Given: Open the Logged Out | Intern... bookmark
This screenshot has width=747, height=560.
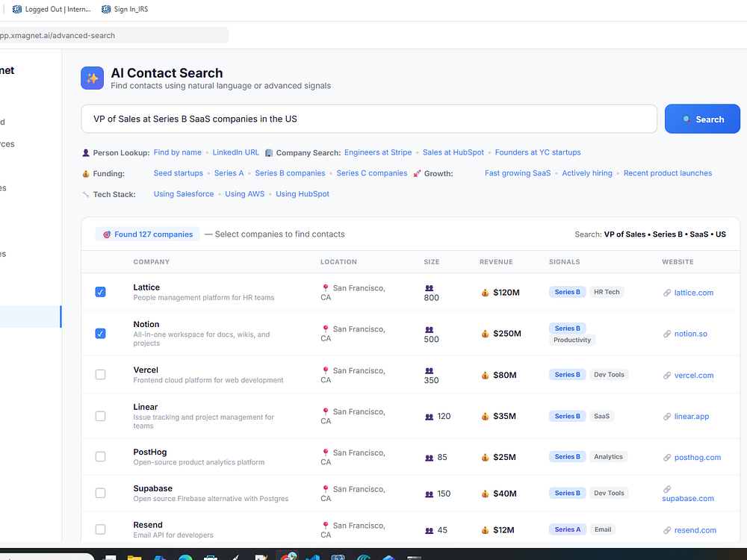Looking at the screenshot, I should 52,9.
